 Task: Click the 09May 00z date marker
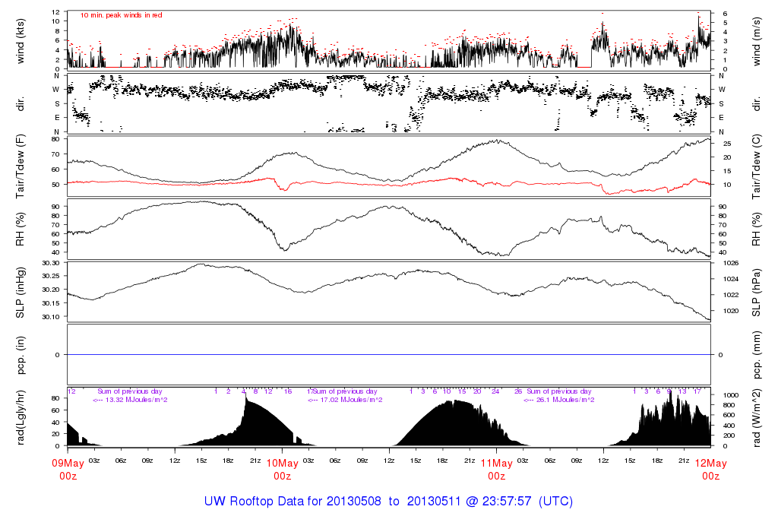point(68,469)
